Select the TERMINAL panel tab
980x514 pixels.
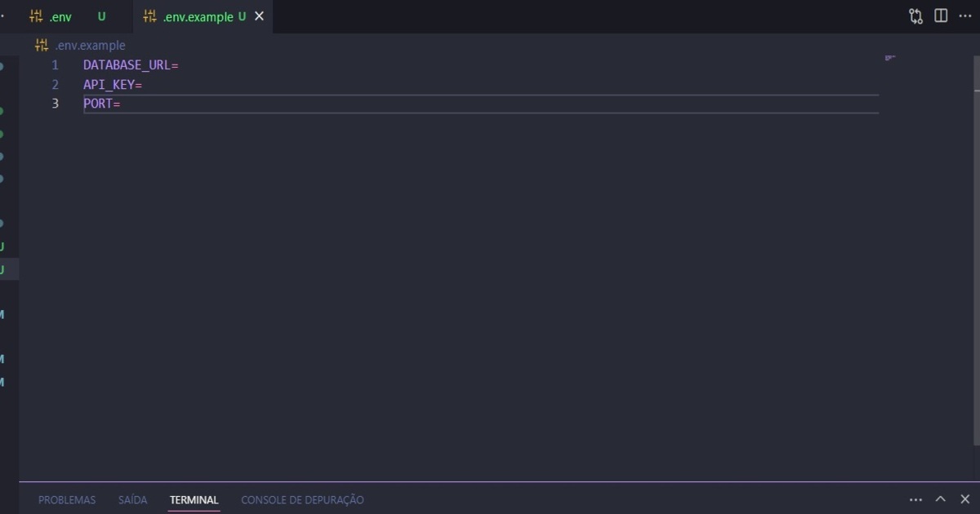(x=194, y=500)
